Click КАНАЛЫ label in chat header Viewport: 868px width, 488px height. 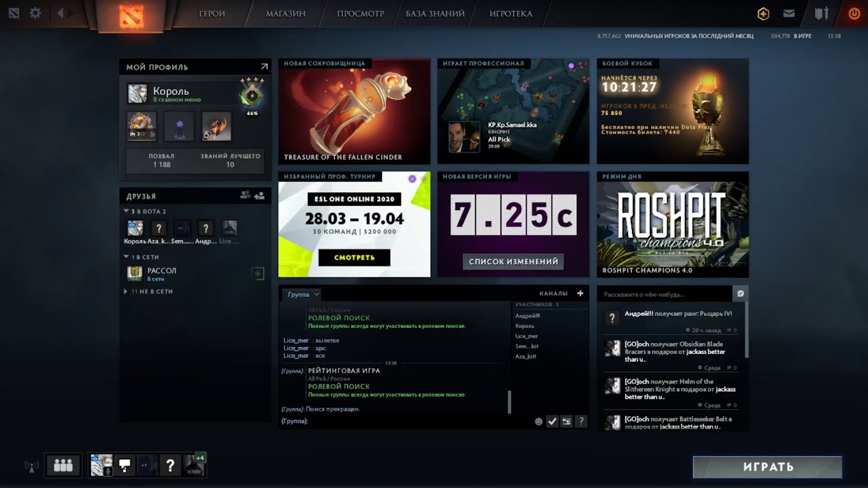coord(553,293)
